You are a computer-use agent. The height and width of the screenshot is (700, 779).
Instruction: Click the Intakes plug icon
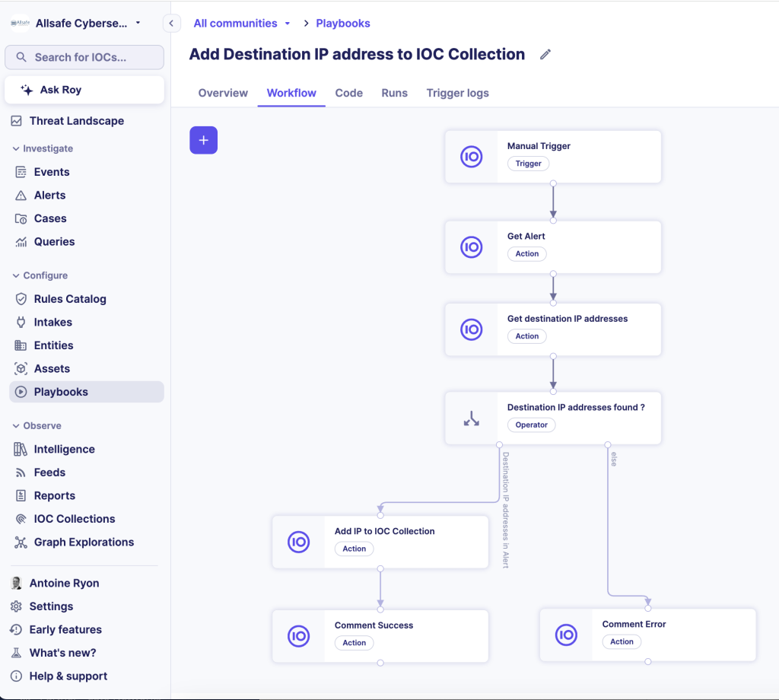click(21, 322)
